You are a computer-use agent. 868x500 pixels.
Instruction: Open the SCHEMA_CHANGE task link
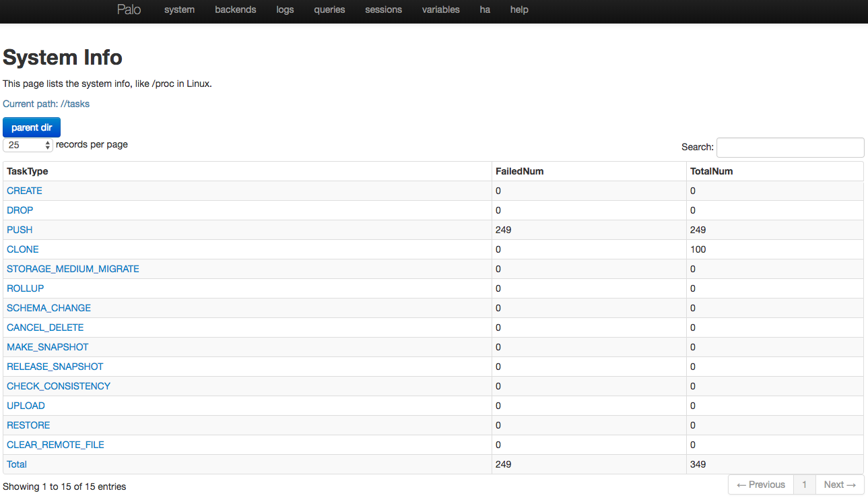tap(48, 308)
